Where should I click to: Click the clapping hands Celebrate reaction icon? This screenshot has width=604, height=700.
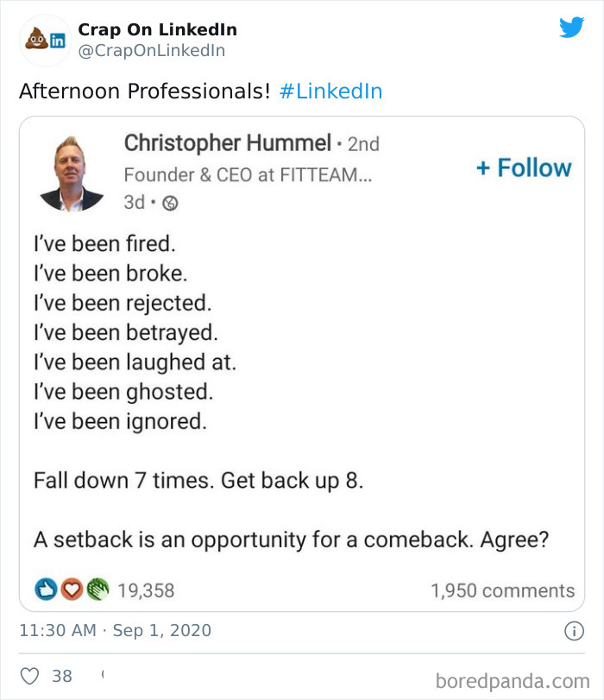(x=98, y=590)
